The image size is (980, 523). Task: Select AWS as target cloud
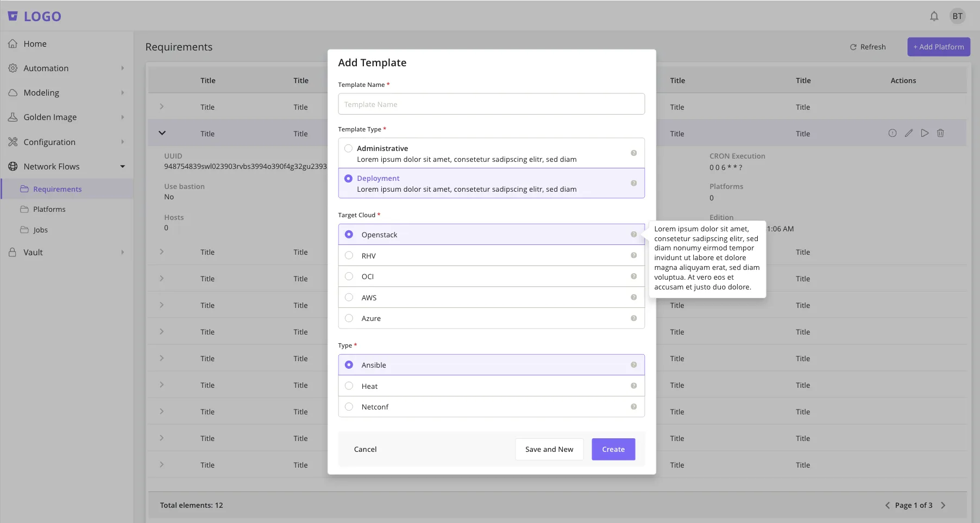tap(349, 297)
